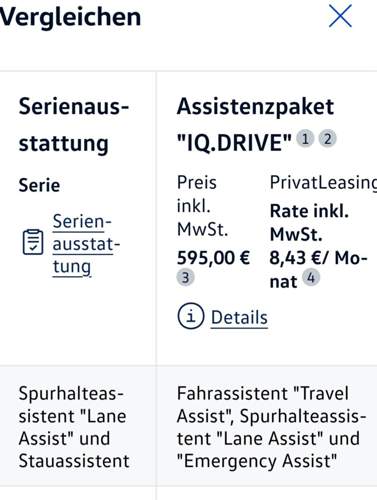Screen dimensions: 377x500
Task: Click the info circle icon beside Details
Action: click(191, 316)
